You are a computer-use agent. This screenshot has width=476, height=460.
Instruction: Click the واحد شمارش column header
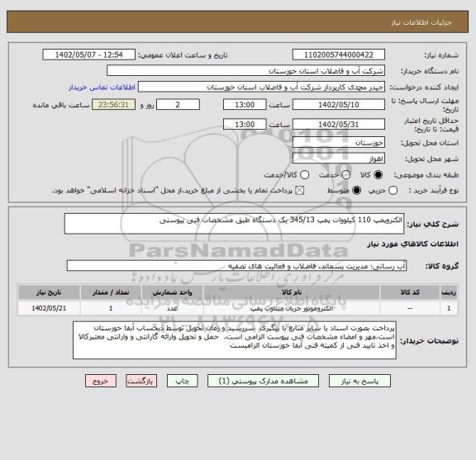(172, 292)
